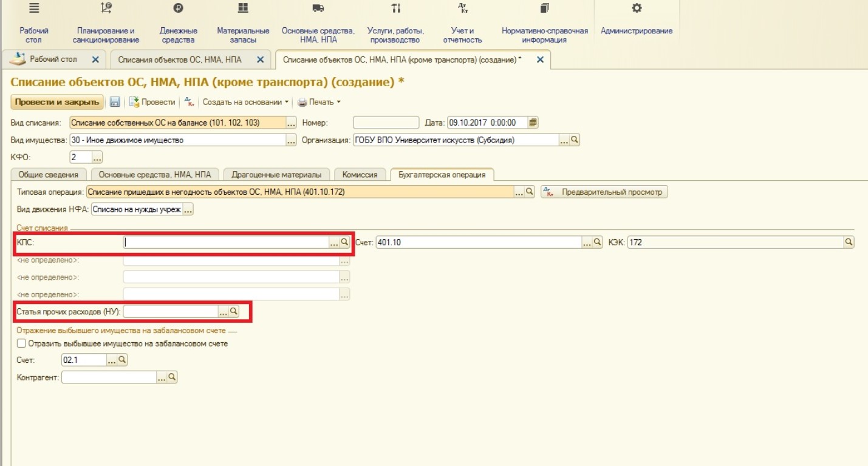Close the Списание объектов (создание) tab
This screenshot has height=466, width=868.
pos(540,59)
